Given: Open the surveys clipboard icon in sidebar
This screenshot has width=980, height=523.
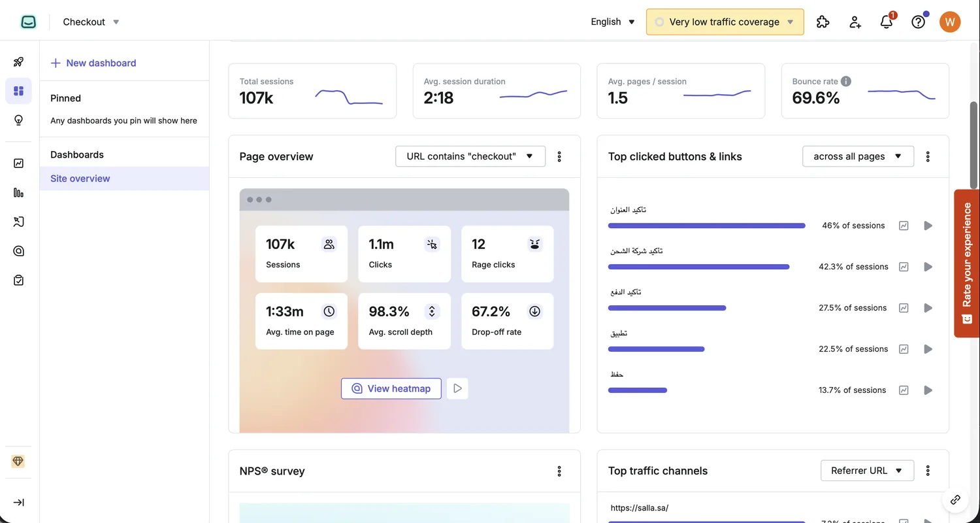Looking at the screenshot, I should click(18, 280).
